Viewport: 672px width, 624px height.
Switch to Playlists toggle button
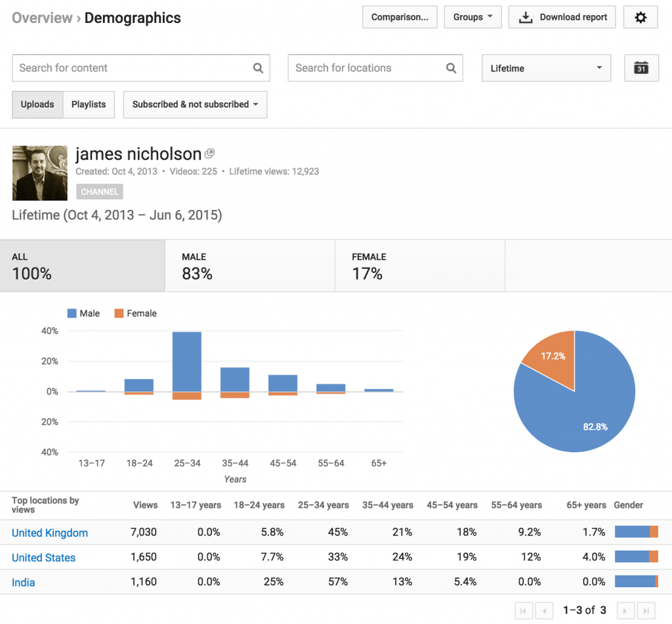(89, 104)
